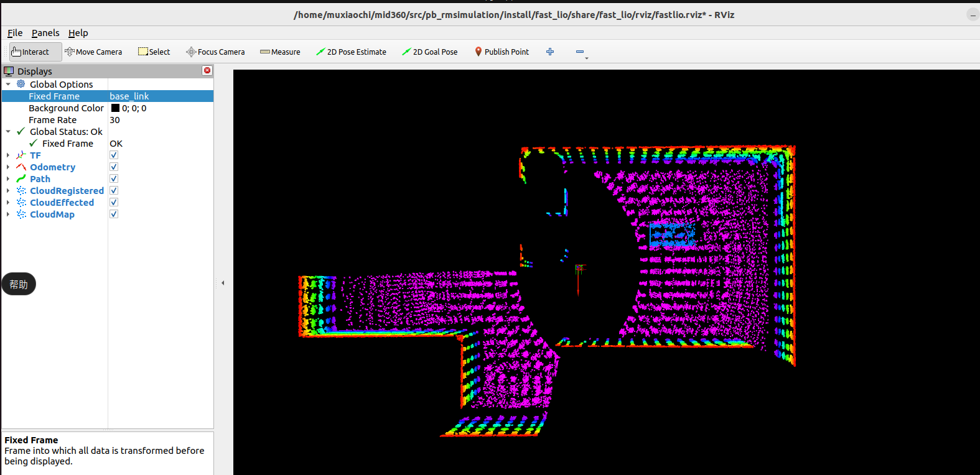Expand the Path display entry

(8, 179)
